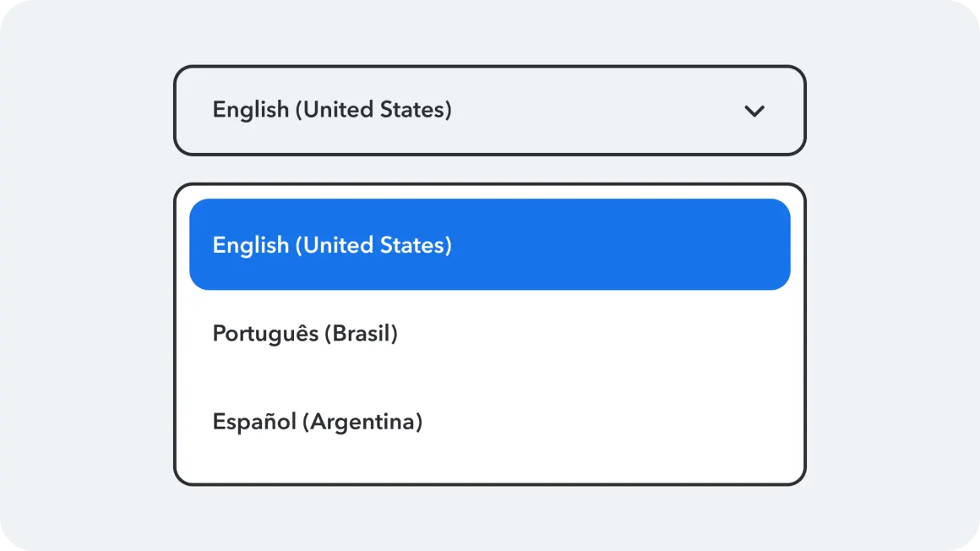Choose the second option in language list

[489, 334]
